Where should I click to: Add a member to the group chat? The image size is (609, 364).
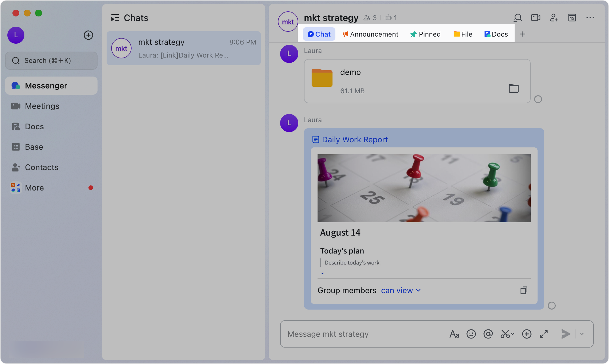[x=554, y=18]
